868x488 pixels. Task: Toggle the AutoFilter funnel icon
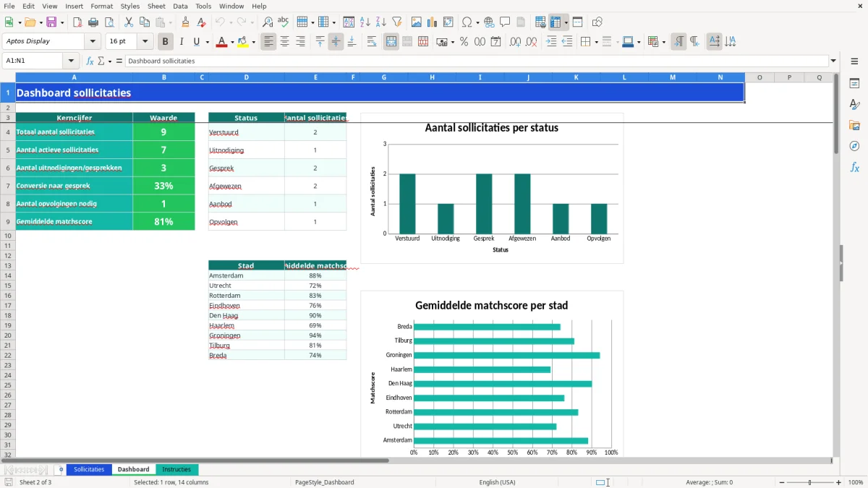pos(397,22)
